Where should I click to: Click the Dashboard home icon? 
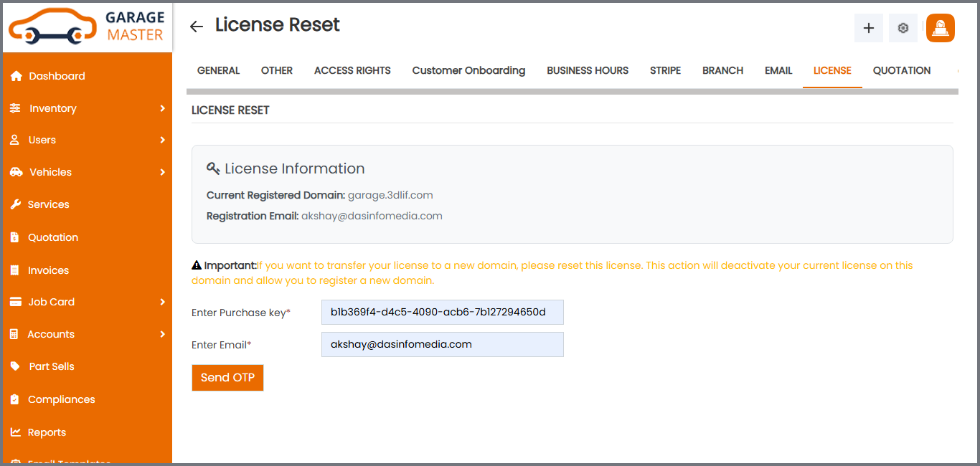point(16,76)
